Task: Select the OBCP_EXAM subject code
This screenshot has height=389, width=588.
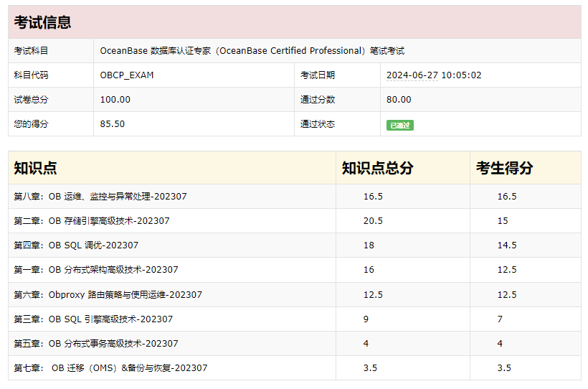Action: click(x=127, y=75)
